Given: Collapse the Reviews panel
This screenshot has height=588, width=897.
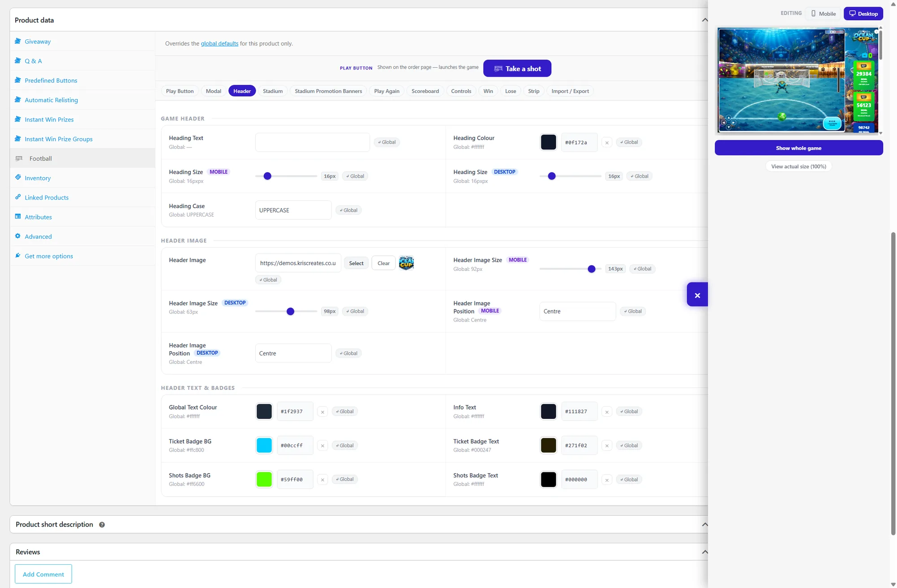Looking at the screenshot, I should [x=705, y=552].
